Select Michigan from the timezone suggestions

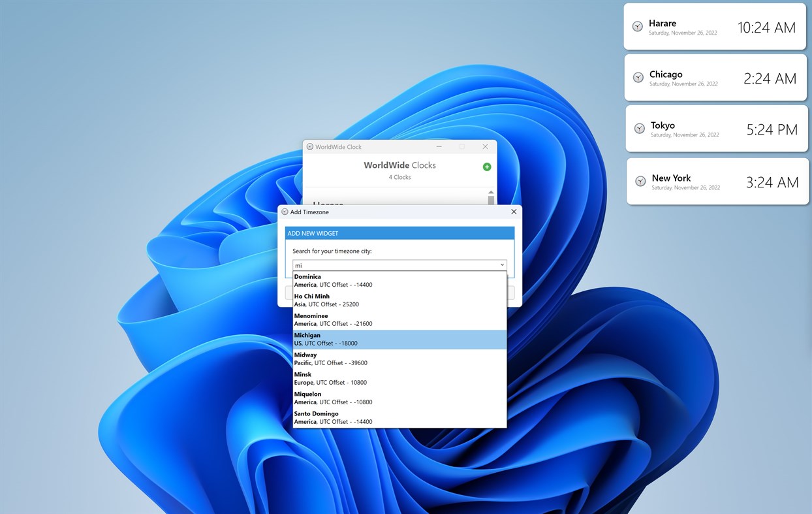click(x=392, y=338)
